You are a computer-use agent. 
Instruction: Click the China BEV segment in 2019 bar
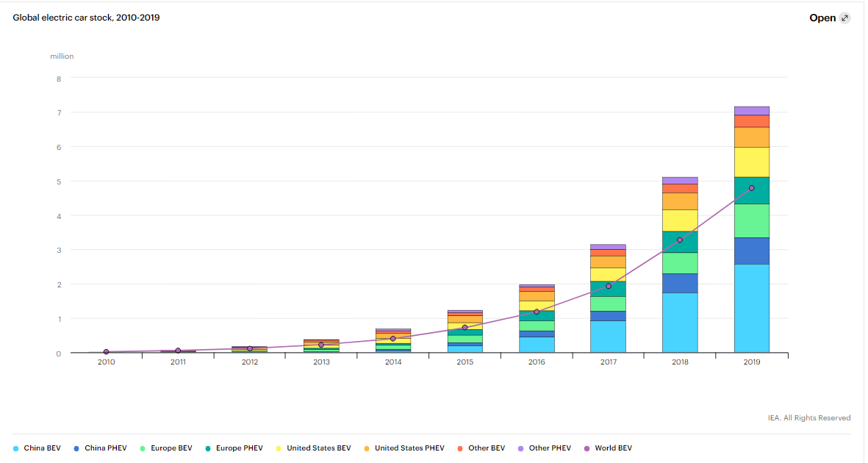752,309
